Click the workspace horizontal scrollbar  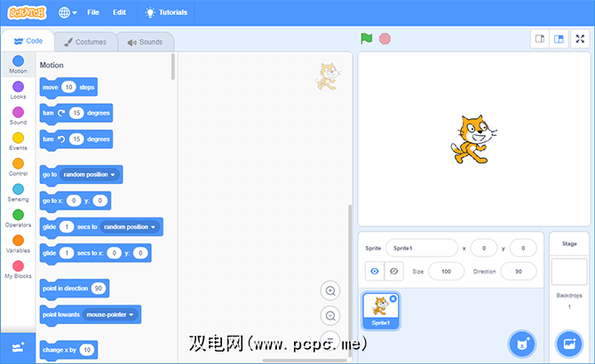[305, 360]
